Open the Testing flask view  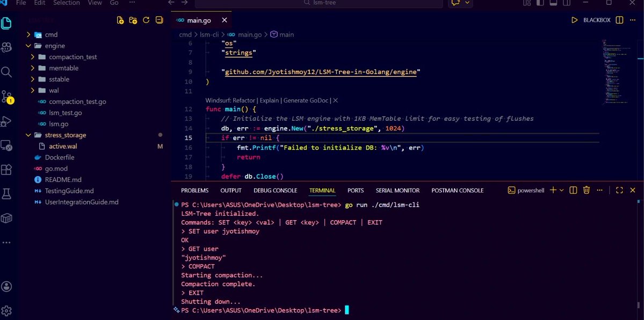[6, 194]
